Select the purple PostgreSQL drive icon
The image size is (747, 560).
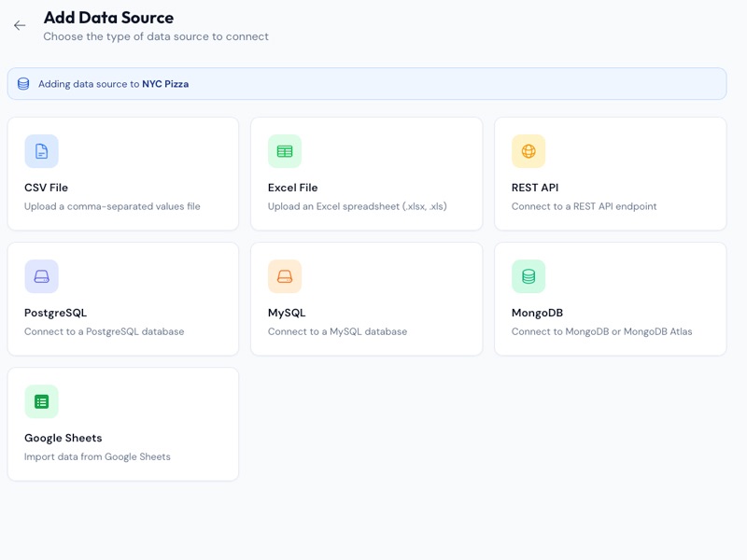point(41,276)
